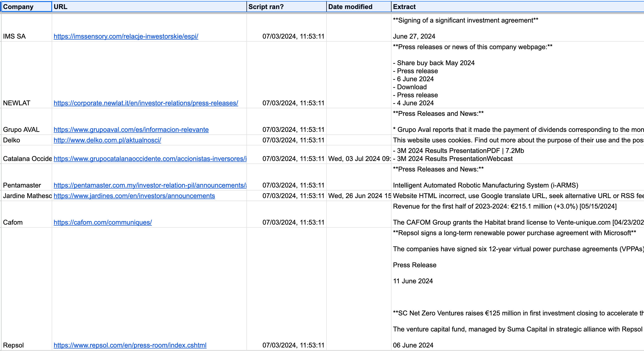Select the Catalana Occidente company cell

tap(26, 155)
